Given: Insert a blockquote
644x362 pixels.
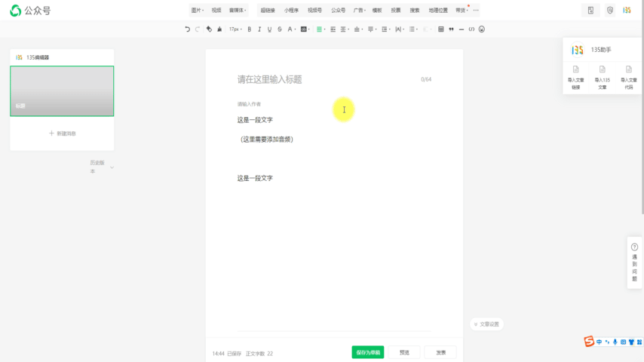Looking at the screenshot, I should [x=452, y=29].
